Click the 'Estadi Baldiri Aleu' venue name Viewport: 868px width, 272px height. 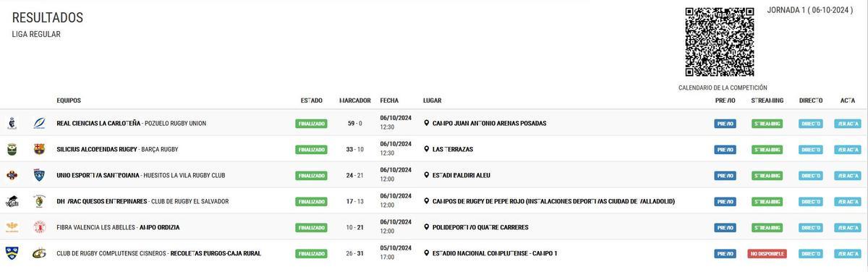pyautogui.click(x=461, y=175)
